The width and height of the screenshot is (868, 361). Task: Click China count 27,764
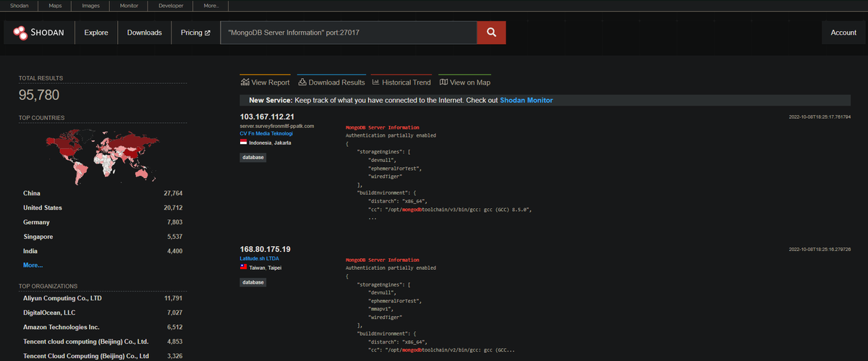click(173, 193)
